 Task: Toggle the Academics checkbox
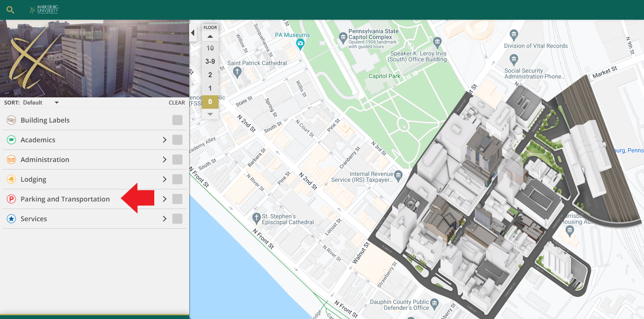coord(177,140)
